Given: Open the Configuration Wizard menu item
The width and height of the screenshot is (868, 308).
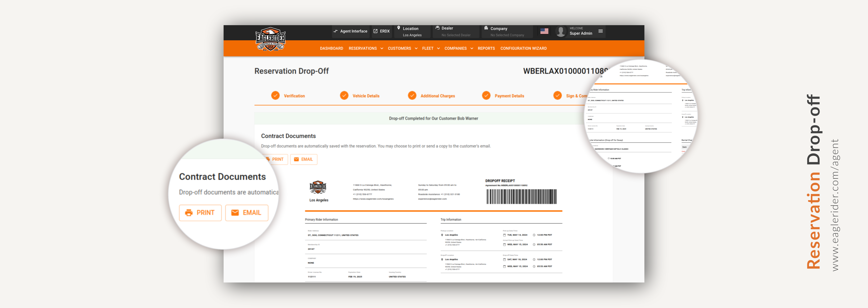Looking at the screenshot, I should (x=524, y=48).
